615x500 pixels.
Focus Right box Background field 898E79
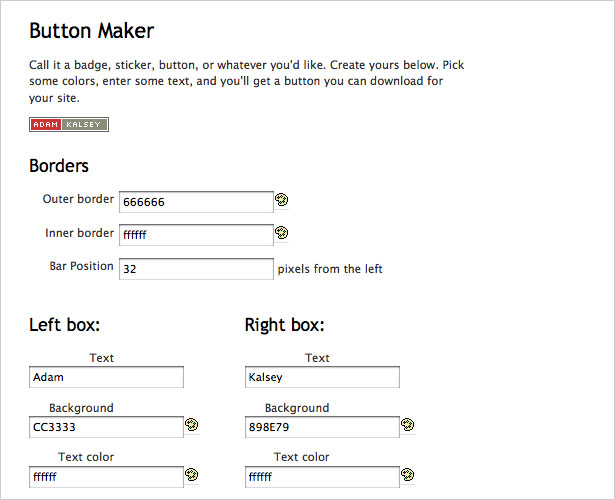pyautogui.click(x=322, y=427)
